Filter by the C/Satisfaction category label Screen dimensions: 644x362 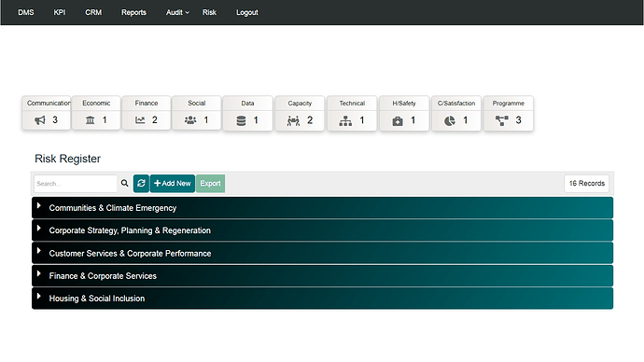pyautogui.click(x=455, y=104)
